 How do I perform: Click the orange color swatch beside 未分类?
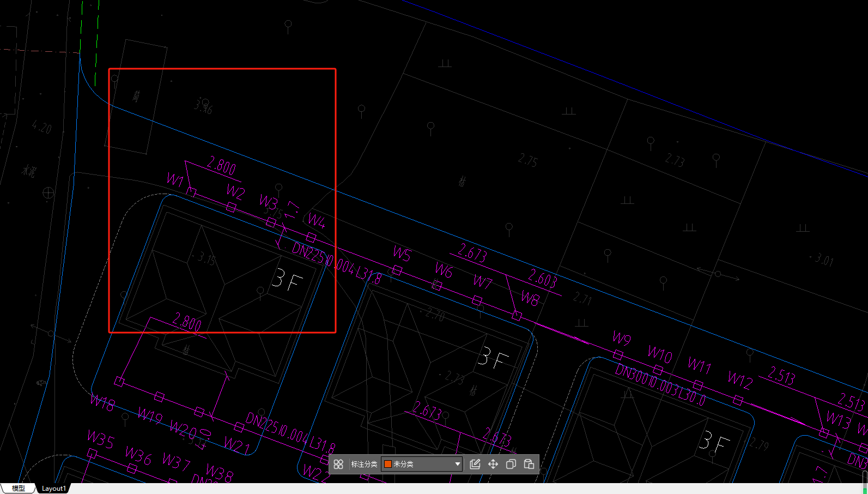click(x=388, y=464)
